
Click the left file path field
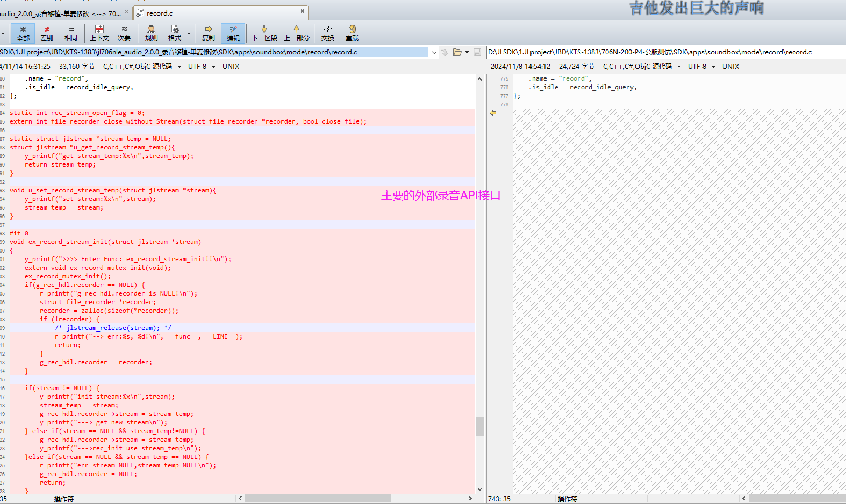(215, 52)
